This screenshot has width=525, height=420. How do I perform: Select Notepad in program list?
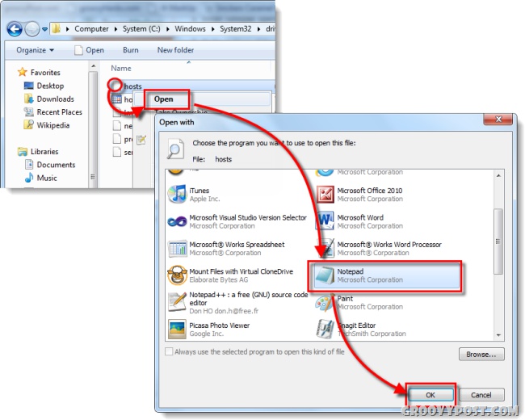[387, 275]
